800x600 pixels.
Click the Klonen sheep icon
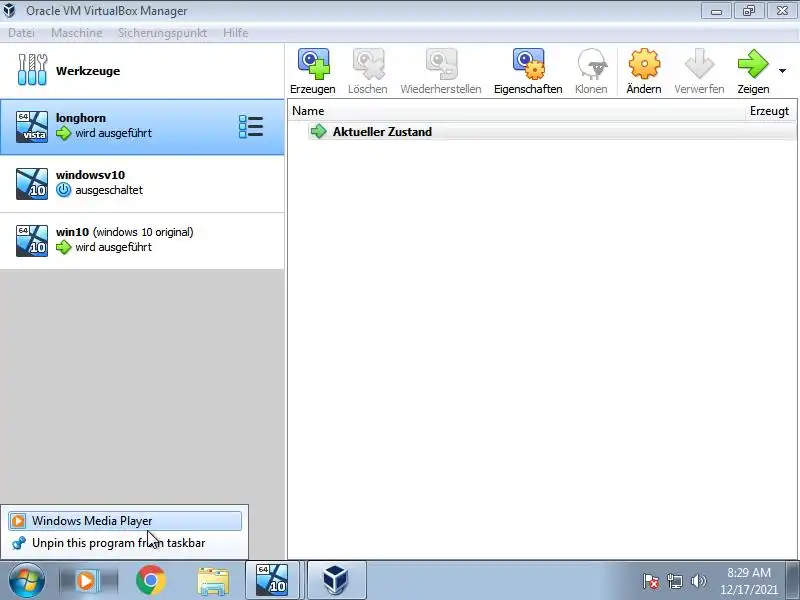(x=591, y=64)
